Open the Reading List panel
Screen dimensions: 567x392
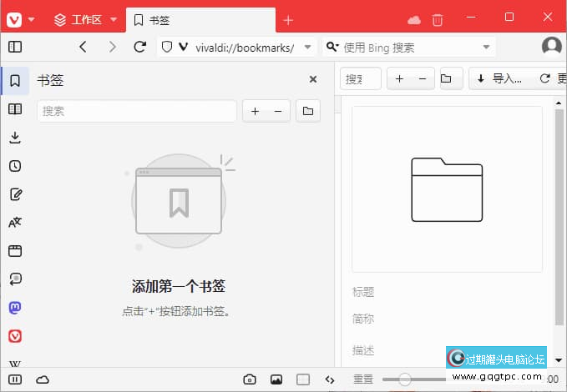coord(15,109)
